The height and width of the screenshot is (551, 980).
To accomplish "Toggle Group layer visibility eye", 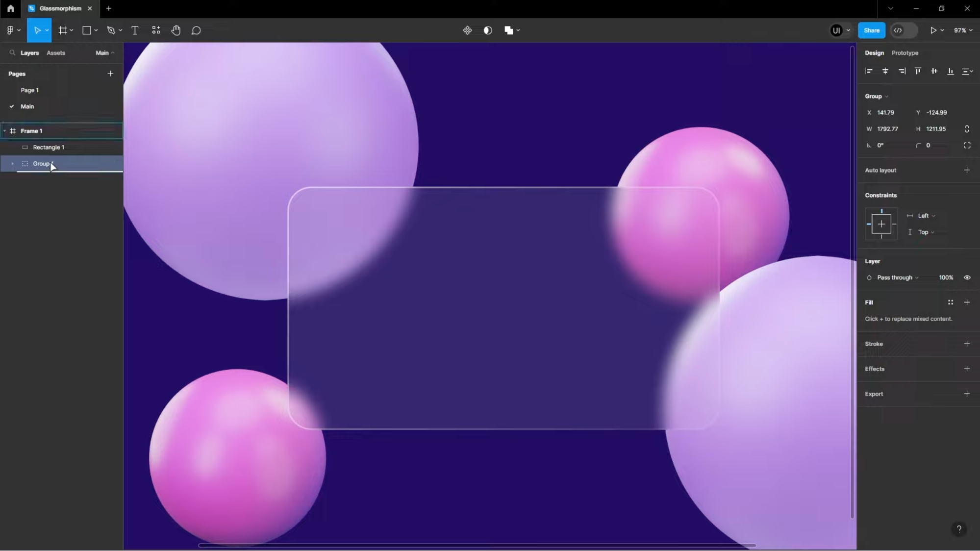I will click(967, 277).
